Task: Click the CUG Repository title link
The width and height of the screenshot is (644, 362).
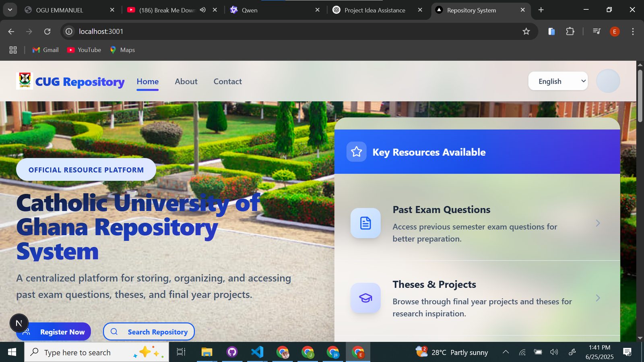Action: click(80, 82)
